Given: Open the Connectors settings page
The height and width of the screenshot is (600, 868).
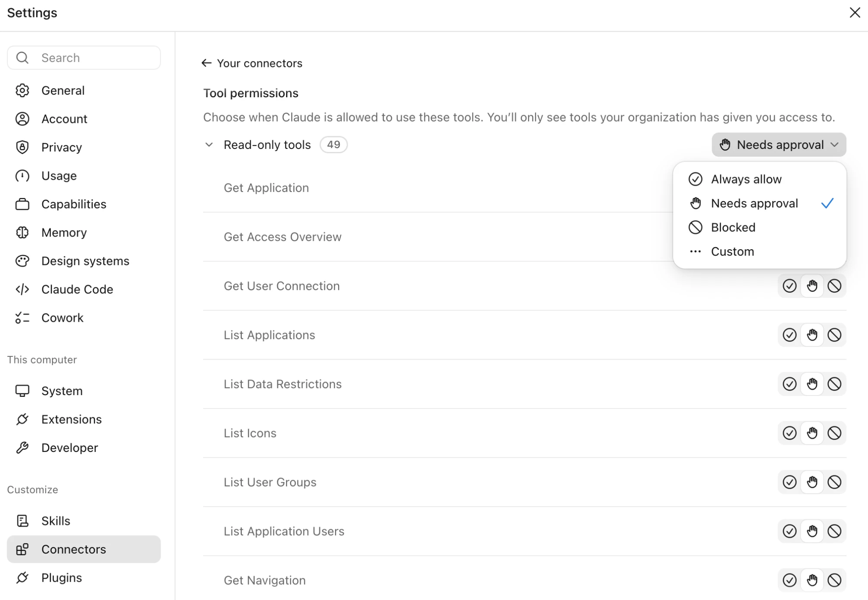Looking at the screenshot, I should click(84, 549).
